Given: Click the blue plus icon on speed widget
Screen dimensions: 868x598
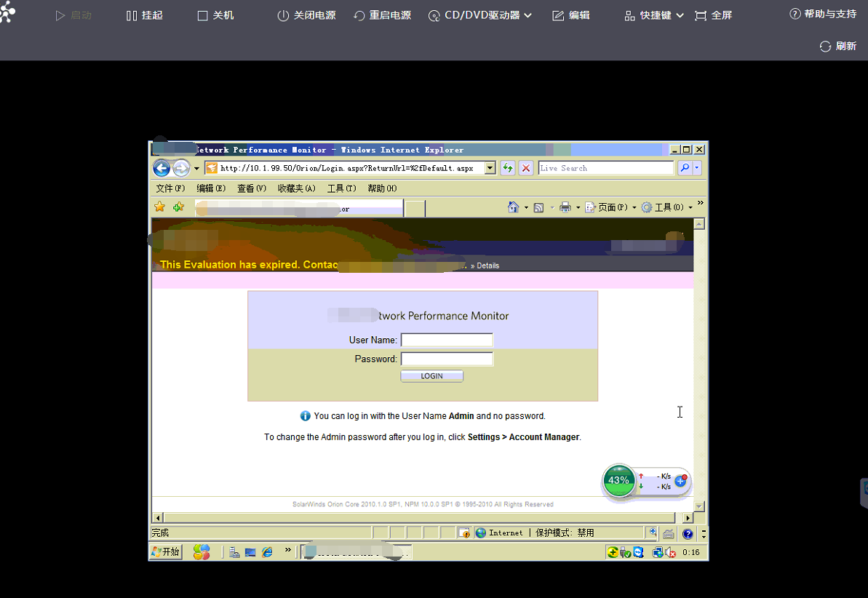Looking at the screenshot, I should click(x=681, y=481).
